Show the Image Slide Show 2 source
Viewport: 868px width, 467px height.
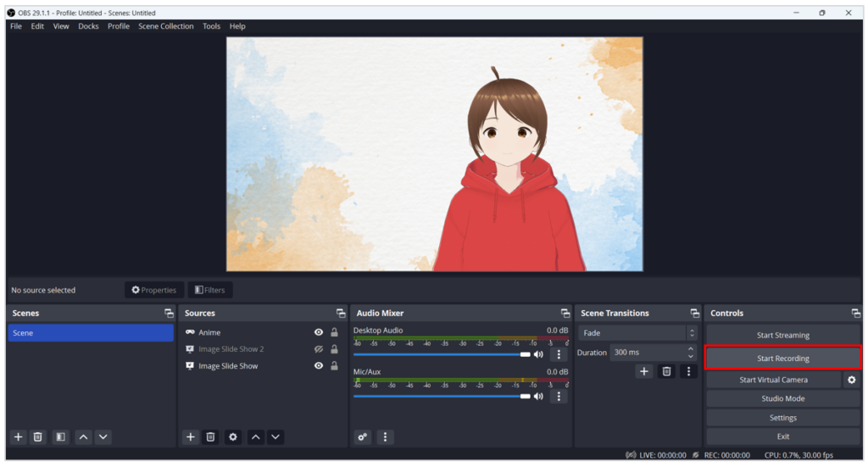click(x=319, y=349)
